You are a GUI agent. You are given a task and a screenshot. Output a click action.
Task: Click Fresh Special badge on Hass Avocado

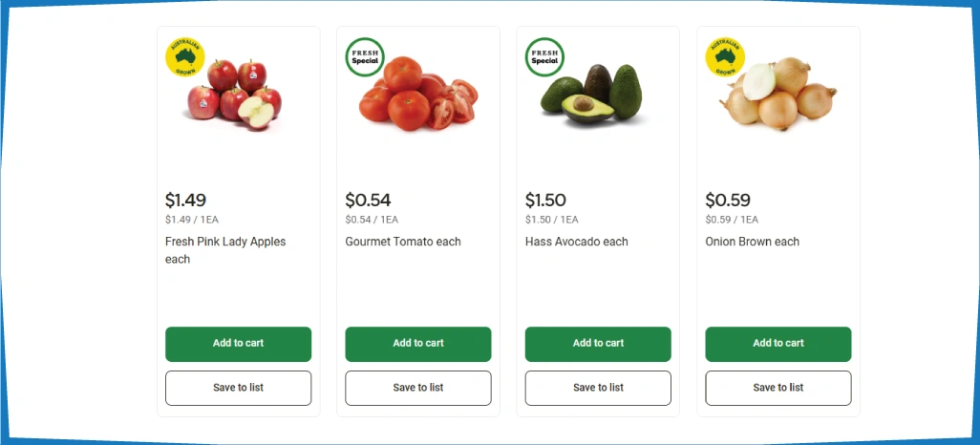coord(544,57)
